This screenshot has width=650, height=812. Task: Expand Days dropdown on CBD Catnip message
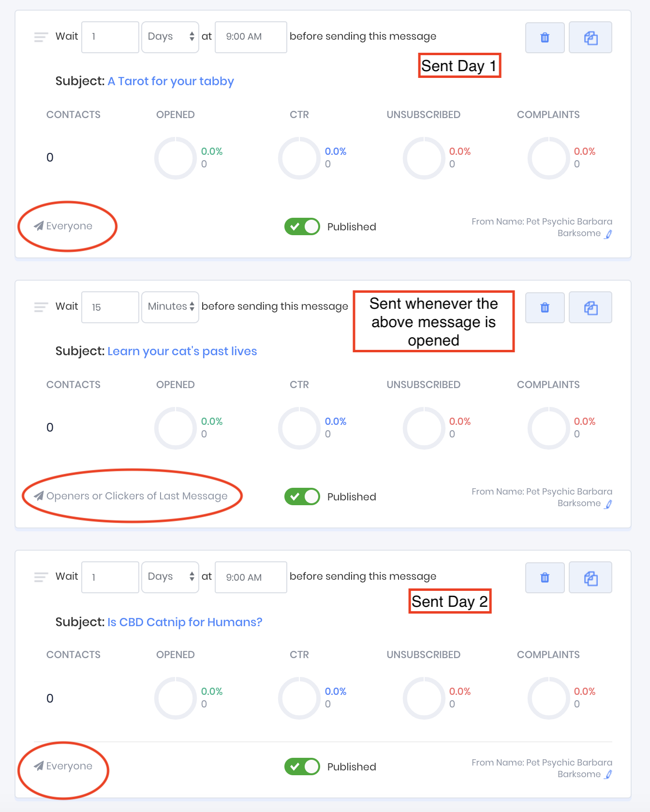click(170, 577)
